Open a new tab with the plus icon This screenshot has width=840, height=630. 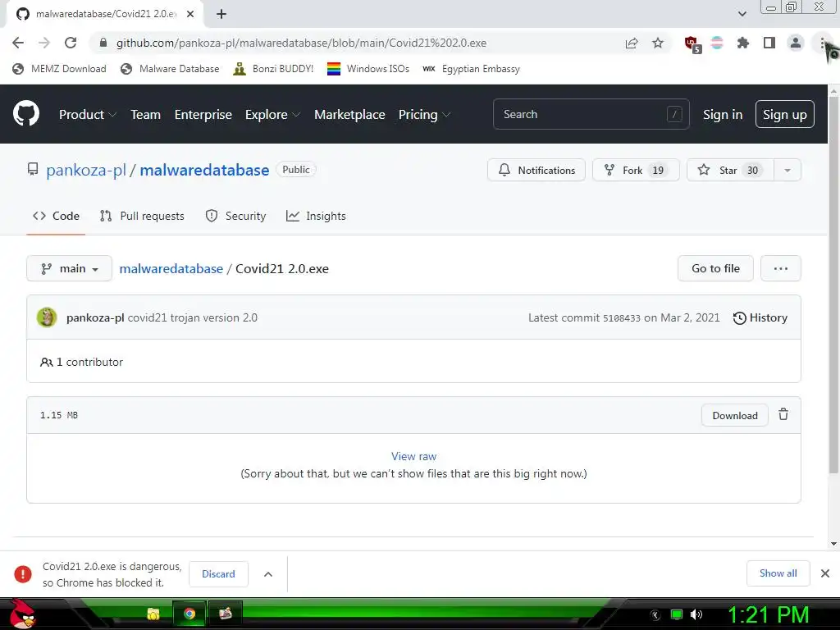tap(221, 14)
